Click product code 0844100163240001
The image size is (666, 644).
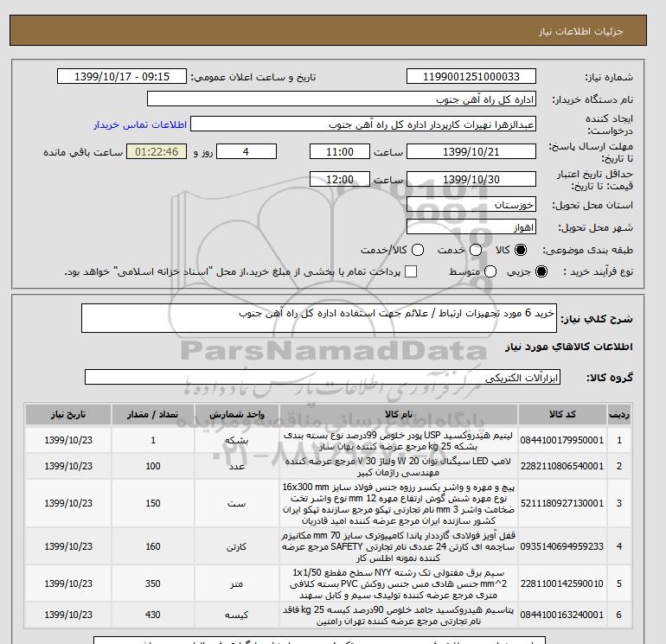[x=562, y=615]
